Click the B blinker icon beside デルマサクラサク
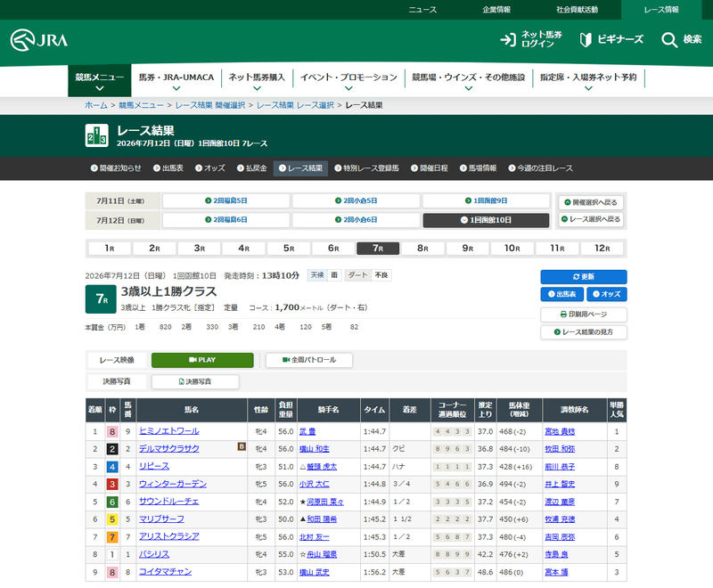 click(x=242, y=446)
